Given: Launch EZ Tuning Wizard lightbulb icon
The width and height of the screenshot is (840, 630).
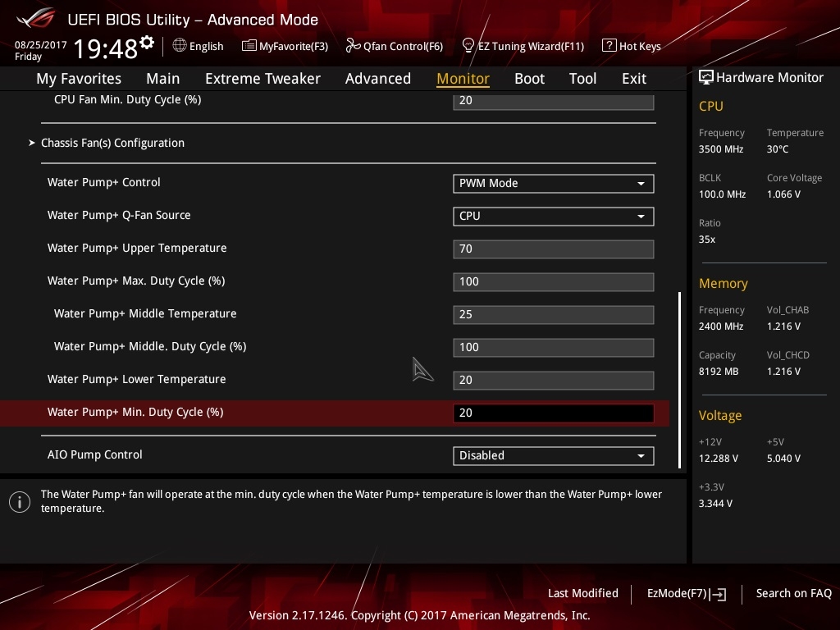Looking at the screenshot, I should (468, 46).
